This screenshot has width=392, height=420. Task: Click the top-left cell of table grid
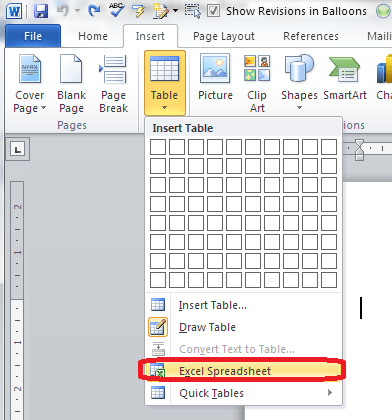(x=158, y=147)
